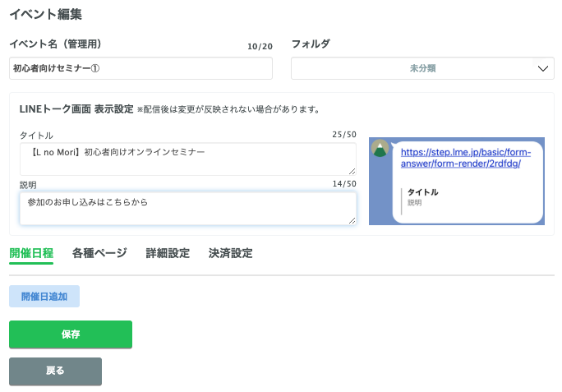This screenshot has width=562, height=392.
Task: Click the LINE preview avatar icon
Action: (380, 149)
